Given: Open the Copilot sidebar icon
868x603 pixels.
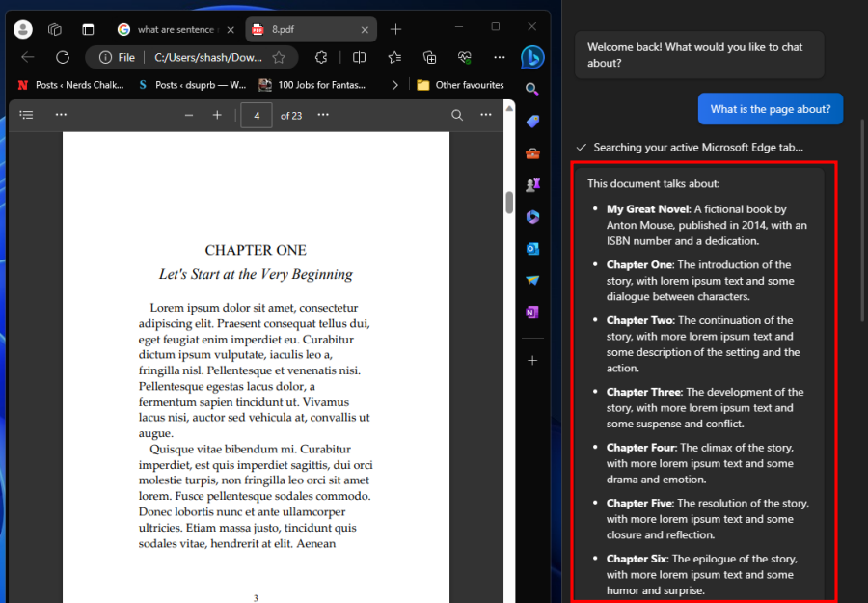Looking at the screenshot, I should [532, 57].
